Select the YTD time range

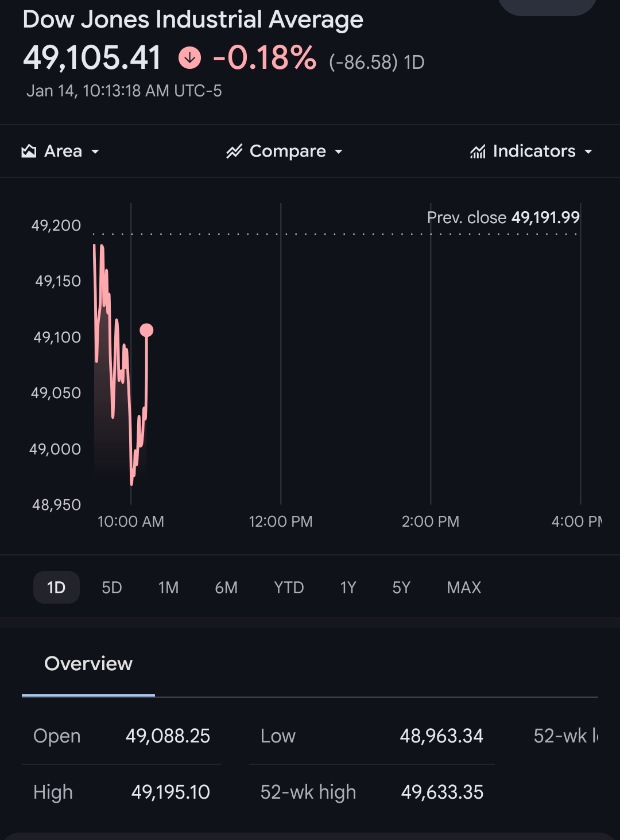(x=289, y=588)
